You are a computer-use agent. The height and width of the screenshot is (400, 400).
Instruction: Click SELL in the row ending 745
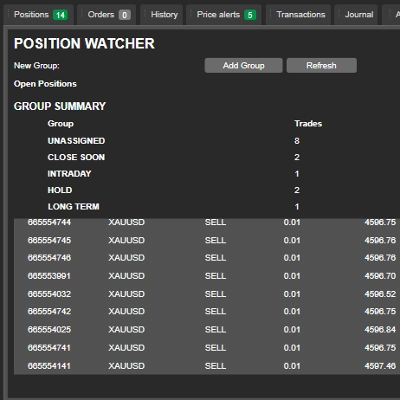point(215,240)
